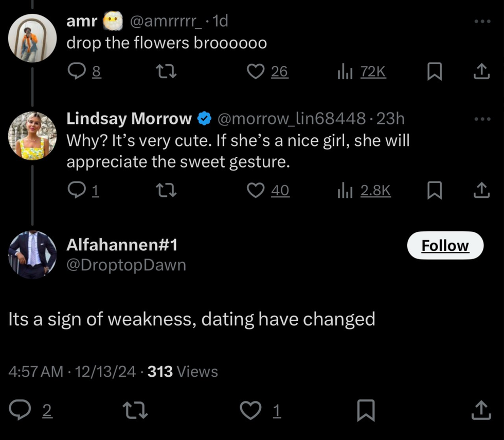
Task: Share Lindsay Morrow's tweet
Action: (x=481, y=191)
